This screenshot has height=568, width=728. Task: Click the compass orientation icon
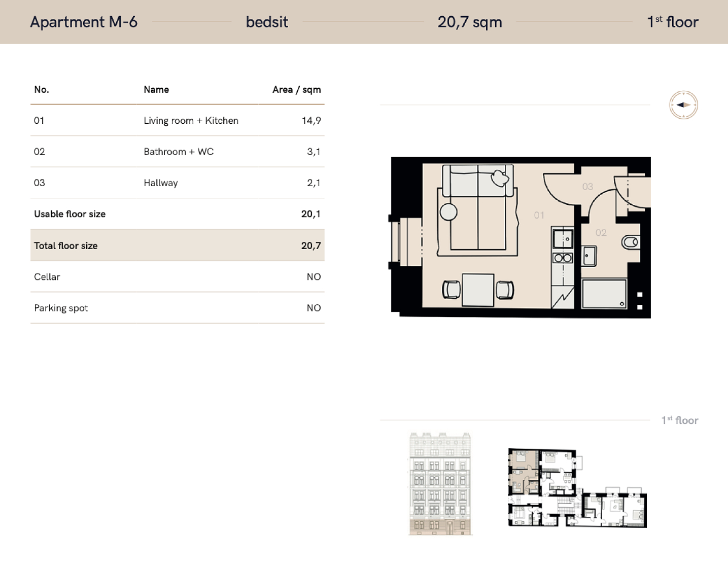[x=683, y=105]
